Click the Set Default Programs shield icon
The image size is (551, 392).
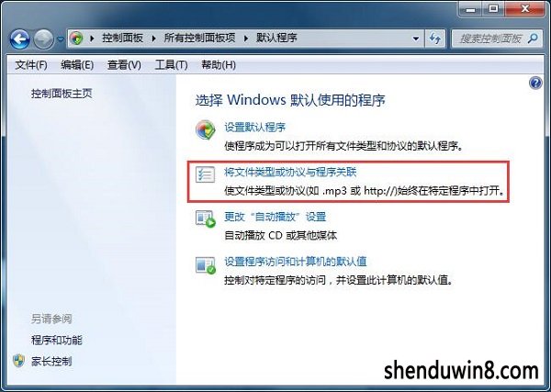click(205, 130)
